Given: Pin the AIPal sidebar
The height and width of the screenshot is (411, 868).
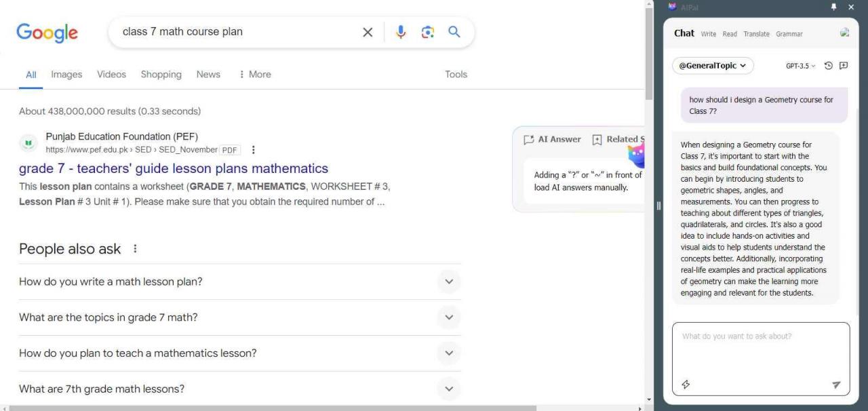Looking at the screenshot, I should pyautogui.click(x=833, y=7).
